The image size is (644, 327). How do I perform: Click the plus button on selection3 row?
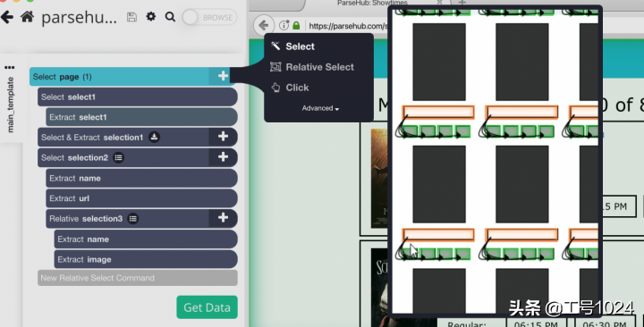(223, 218)
